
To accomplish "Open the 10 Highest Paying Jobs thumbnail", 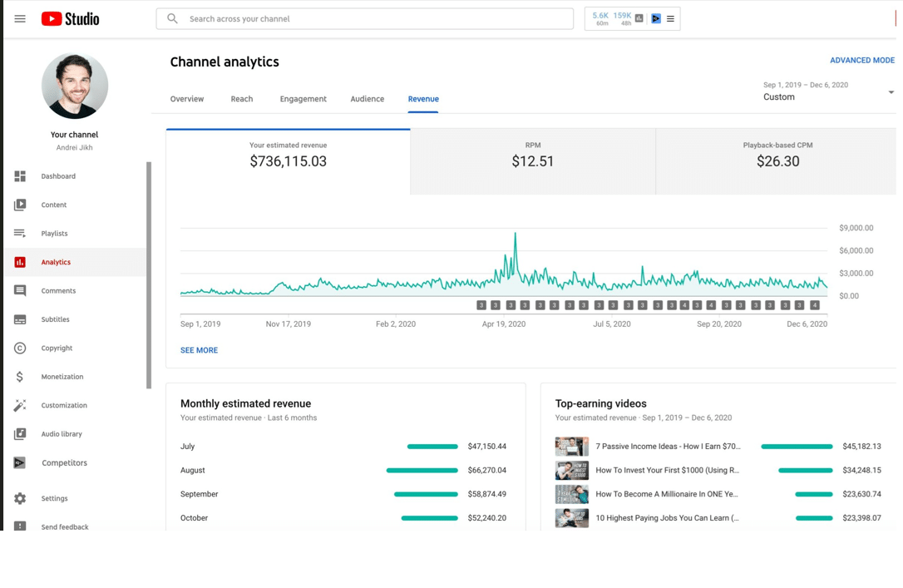I will [572, 518].
